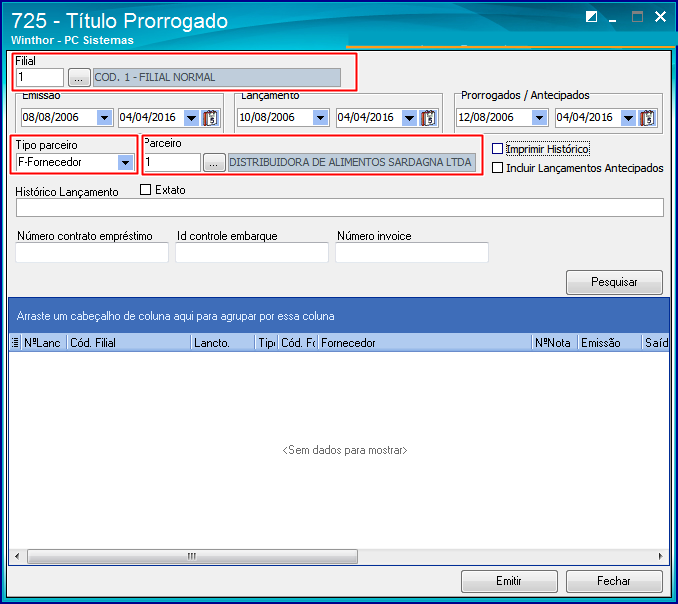Click the COD. 1 - FILIAL NORMAL description field
The width and height of the screenshot is (678, 604).
click(217, 78)
